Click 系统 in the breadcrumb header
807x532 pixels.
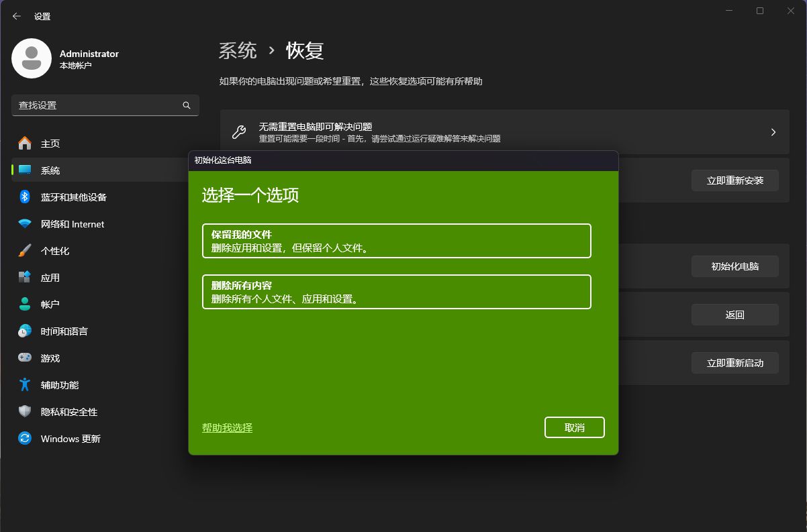coord(238,51)
